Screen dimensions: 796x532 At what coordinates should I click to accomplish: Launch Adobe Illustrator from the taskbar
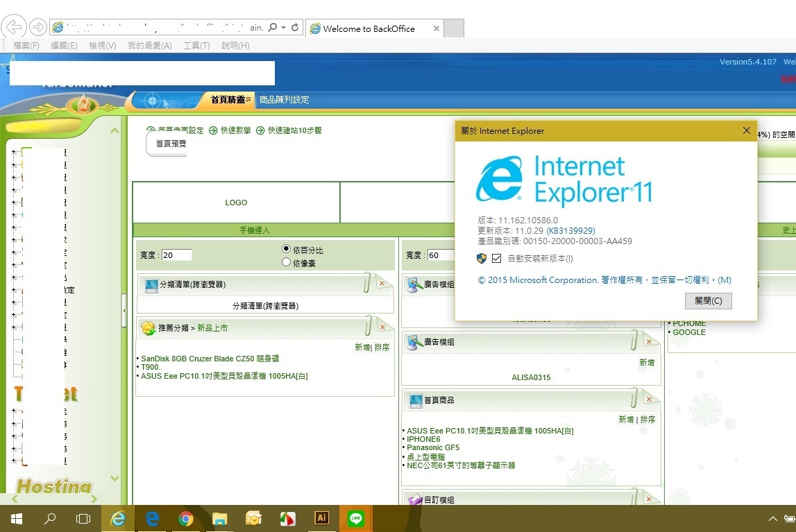coord(321,518)
